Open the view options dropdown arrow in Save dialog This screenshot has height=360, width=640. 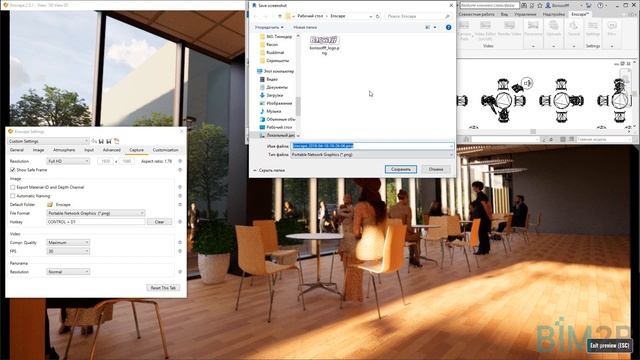click(x=435, y=27)
